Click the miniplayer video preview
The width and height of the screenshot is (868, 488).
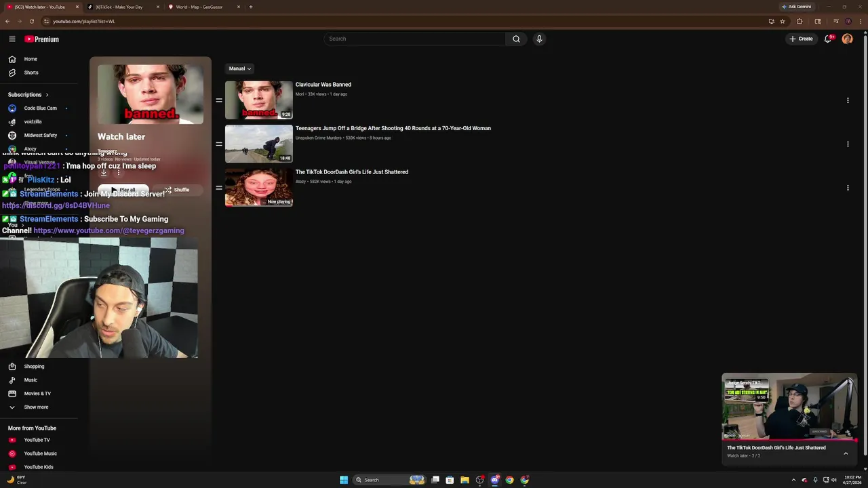[789, 407]
